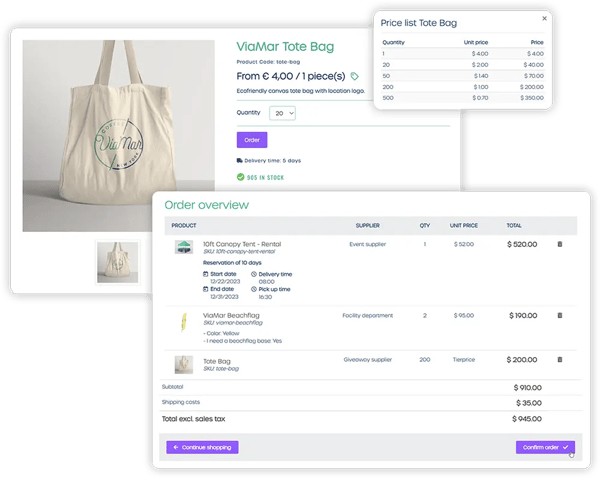
Task: Click the green in-stock checkmark icon
Action: point(240,177)
